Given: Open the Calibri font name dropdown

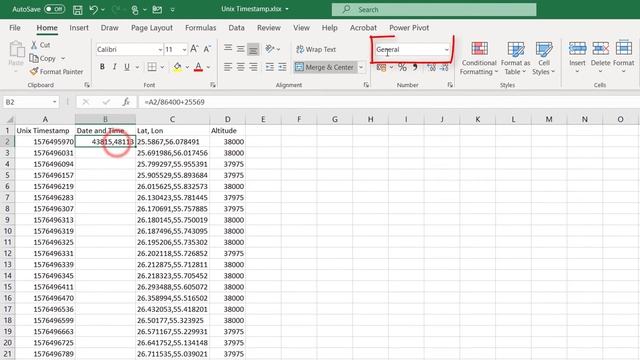Looking at the screenshot, I should (x=160, y=49).
